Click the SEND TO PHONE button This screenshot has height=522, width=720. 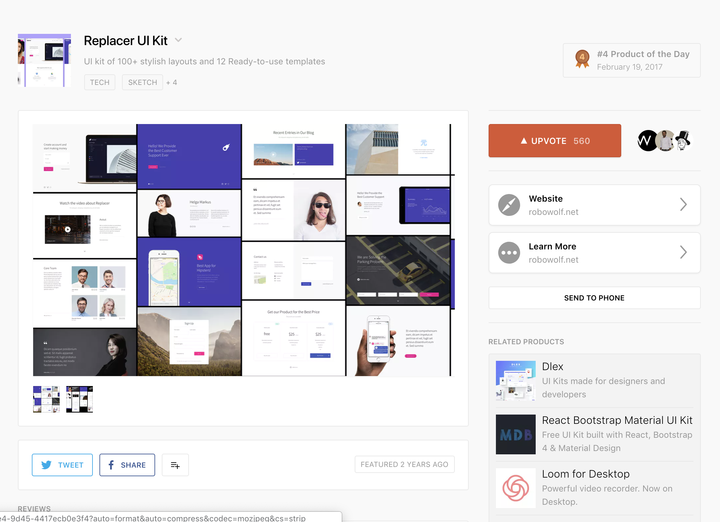click(x=595, y=297)
